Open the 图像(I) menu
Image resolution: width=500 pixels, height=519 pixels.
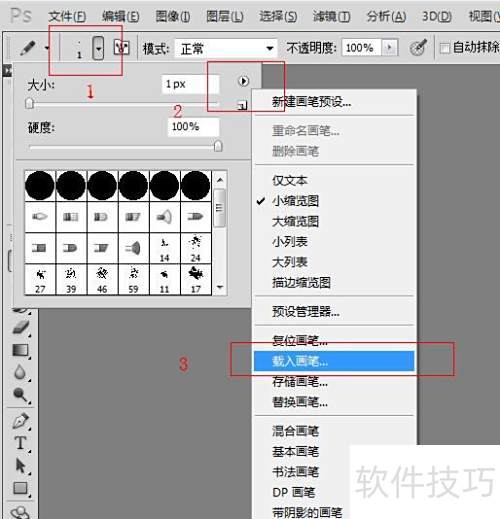point(173,16)
